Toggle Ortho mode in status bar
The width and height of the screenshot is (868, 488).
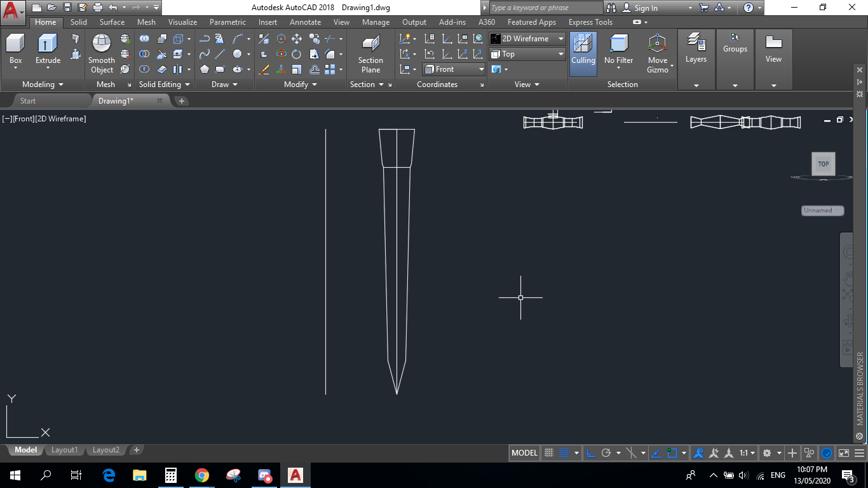pyautogui.click(x=591, y=453)
